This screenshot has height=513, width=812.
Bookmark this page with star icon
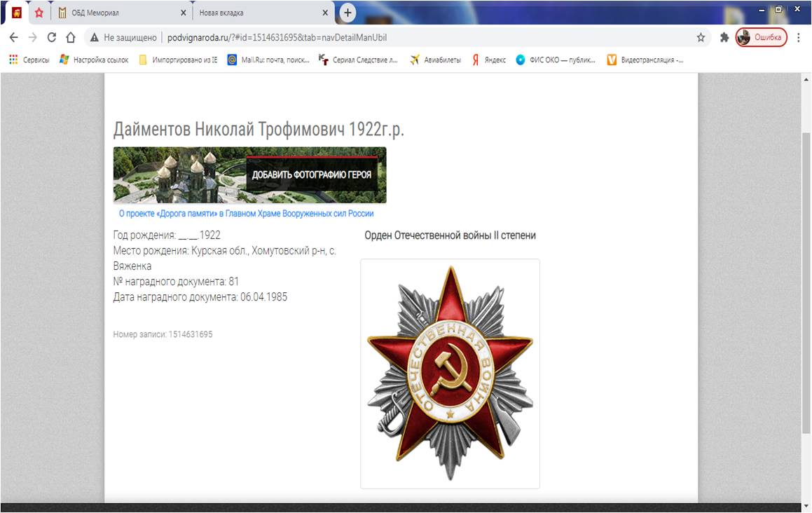coord(701,38)
